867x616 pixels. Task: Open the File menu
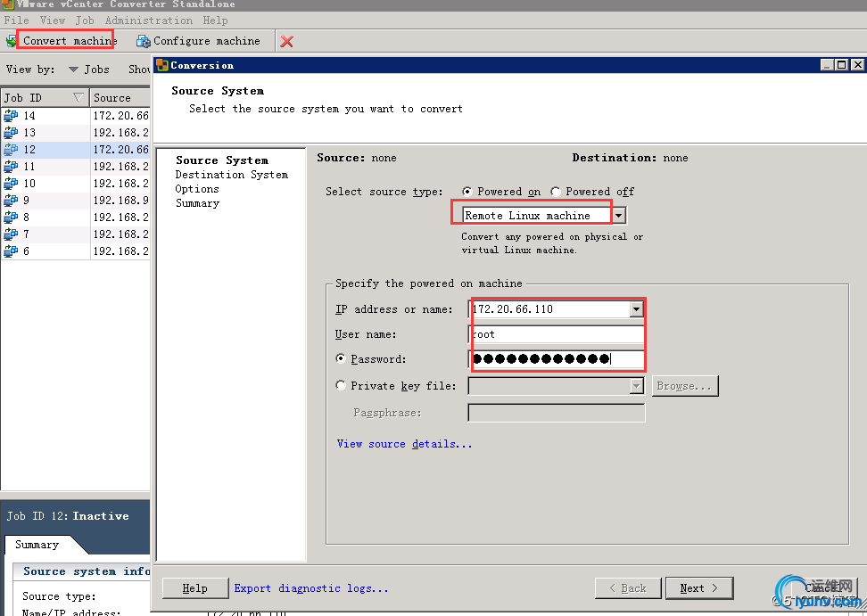pos(17,21)
